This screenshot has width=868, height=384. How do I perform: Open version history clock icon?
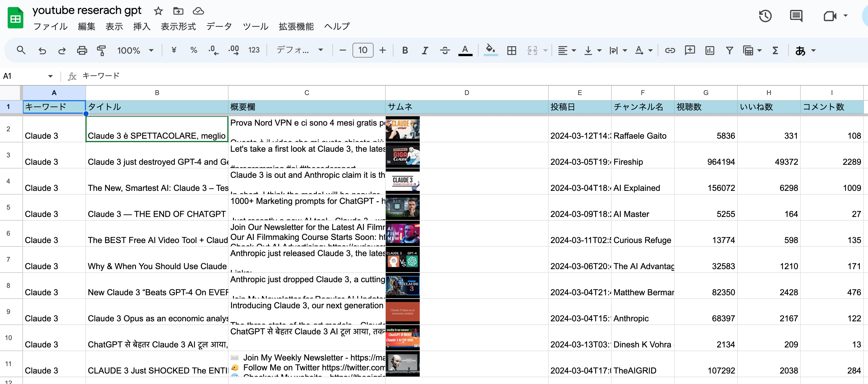pos(765,16)
